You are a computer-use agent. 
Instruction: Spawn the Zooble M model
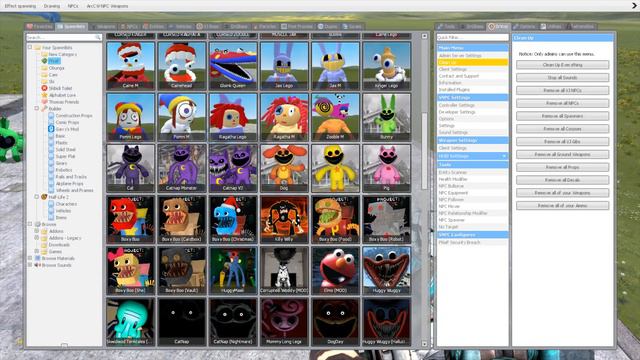pyautogui.click(x=336, y=117)
